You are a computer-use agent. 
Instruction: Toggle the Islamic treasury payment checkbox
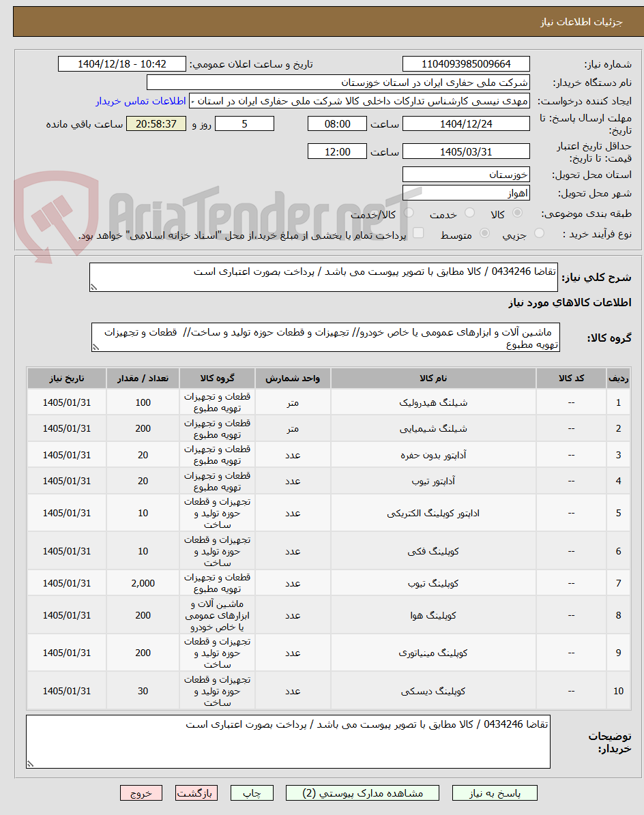tap(418, 233)
